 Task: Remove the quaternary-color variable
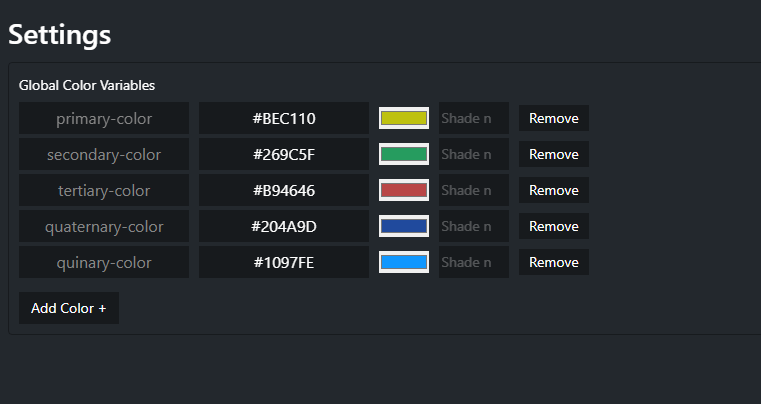[x=554, y=226]
